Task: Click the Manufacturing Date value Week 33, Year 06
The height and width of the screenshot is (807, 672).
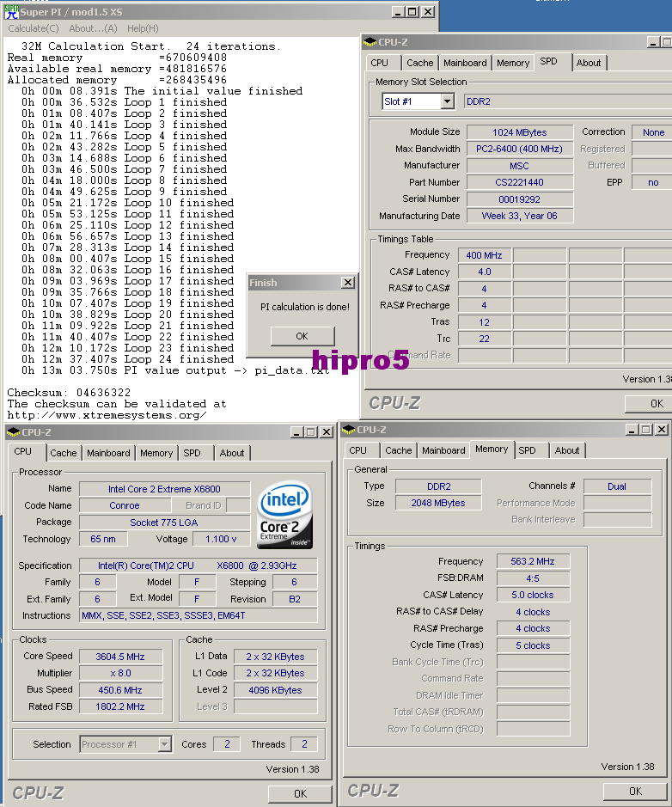Action: pos(520,216)
